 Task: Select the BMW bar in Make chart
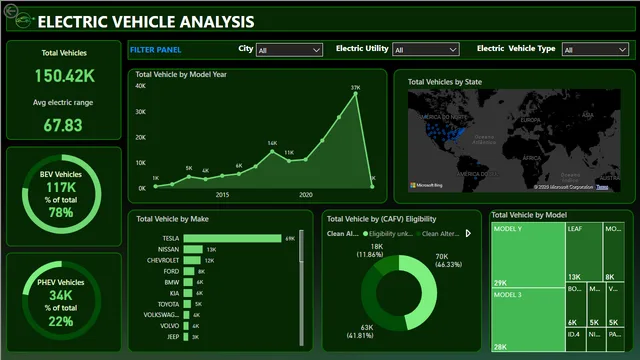[x=188, y=282]
